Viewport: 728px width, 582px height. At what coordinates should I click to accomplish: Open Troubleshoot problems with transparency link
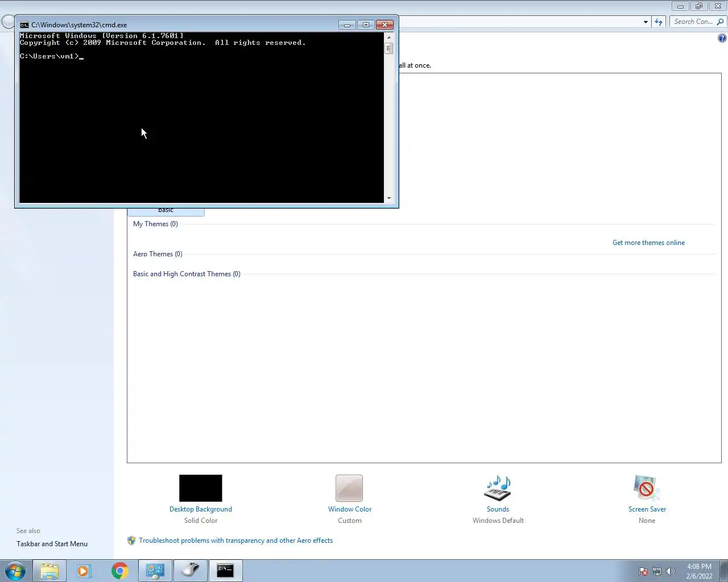point(235,541)
